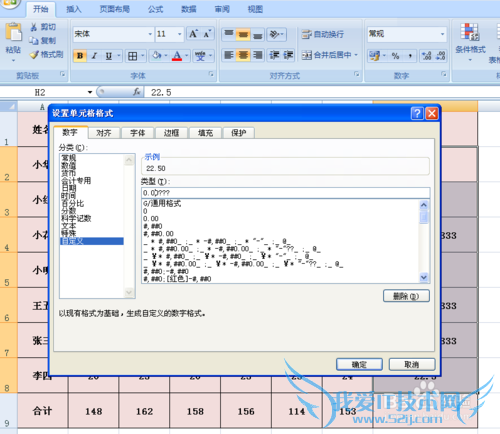Expand the underline style dropdown arrow
The width and height of the screenshot is (500, 434).
tap(119, 56)
